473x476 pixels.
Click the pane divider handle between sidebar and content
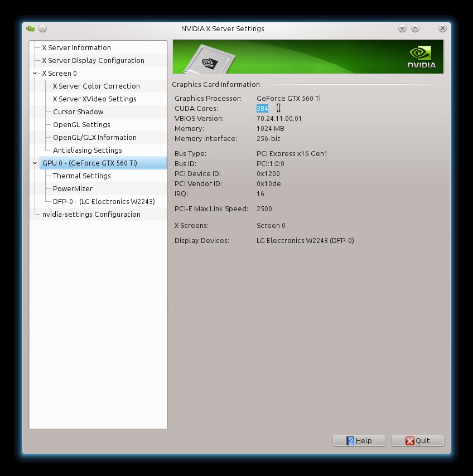[x=170, y=304]
